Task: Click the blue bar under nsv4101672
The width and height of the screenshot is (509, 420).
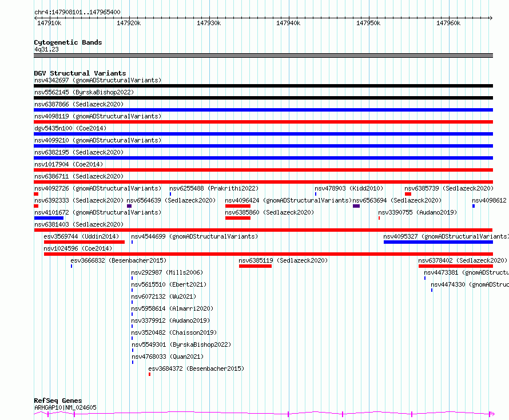Action: click(49, 218)
